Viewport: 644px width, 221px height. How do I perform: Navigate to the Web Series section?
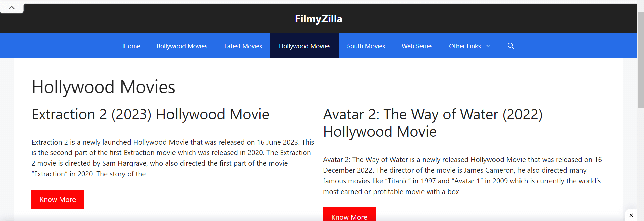pos(417,46)
